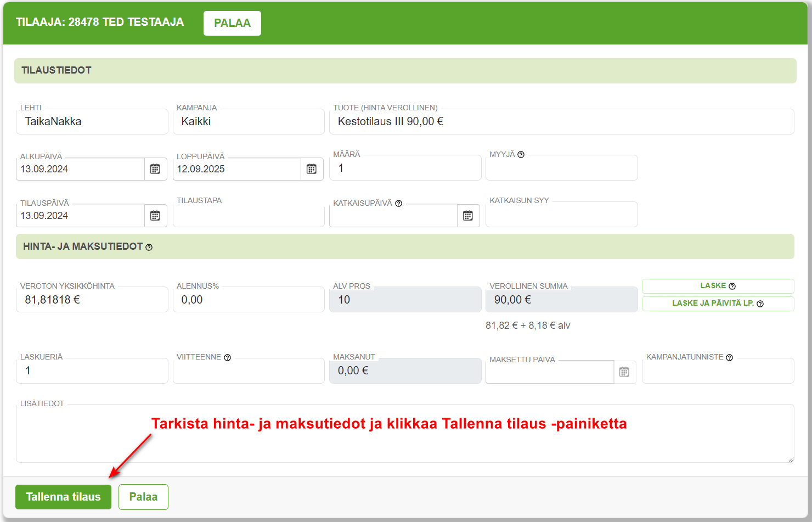Open the Maksettu päivä calendar picker
Image resolution: width=812 pixels, height=522 pixels.
[x=624, y=372]
